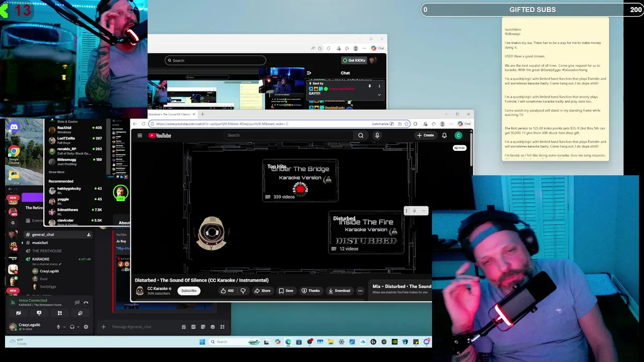Expand the pinned Kick chat message chevron
The height and width of the screenshot is (362, 644).
click(x=379, y=95)
